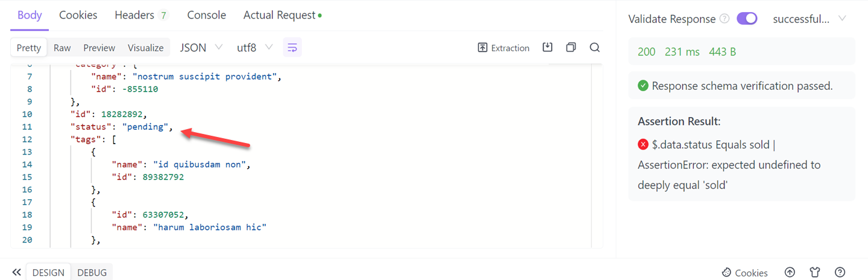Collapse panel with double chevron icon

(16, 272)
